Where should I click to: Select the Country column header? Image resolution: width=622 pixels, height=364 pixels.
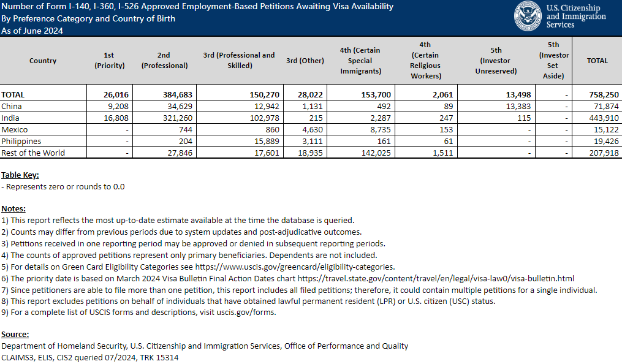click(43, 61)
